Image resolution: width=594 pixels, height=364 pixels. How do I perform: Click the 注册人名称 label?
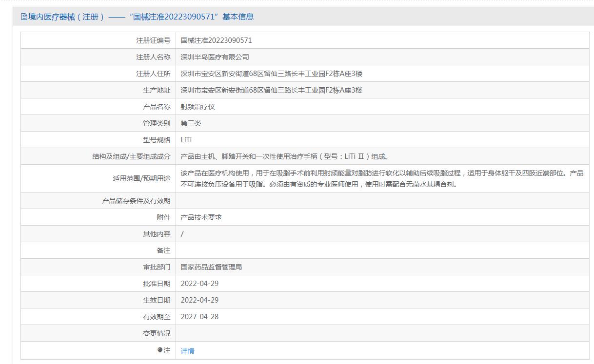coord(153,57)
